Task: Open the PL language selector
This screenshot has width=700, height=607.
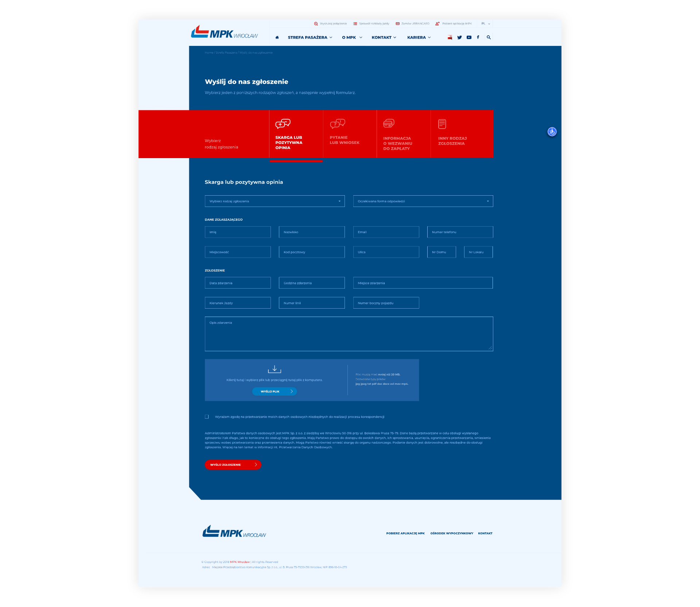Action: tap(486, 24)
